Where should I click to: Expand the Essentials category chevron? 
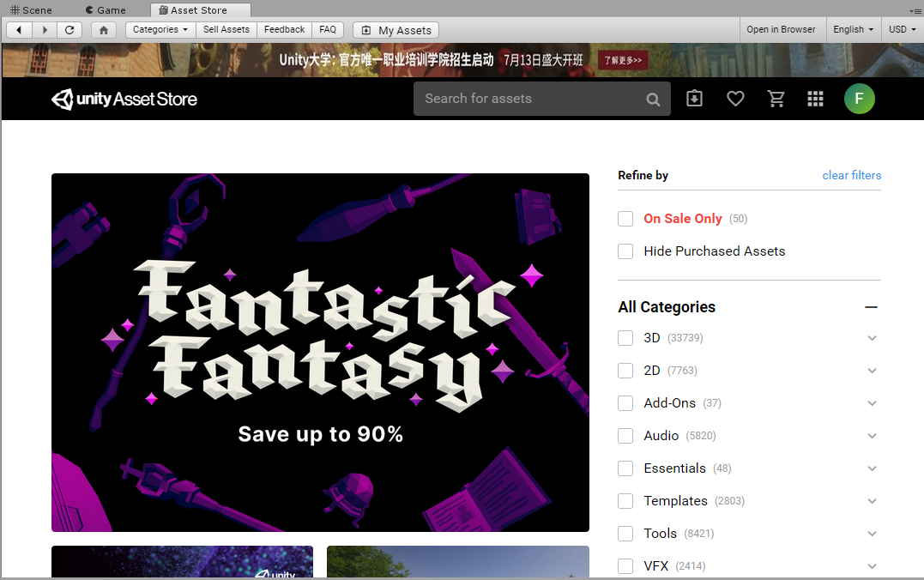coord(873,468)
